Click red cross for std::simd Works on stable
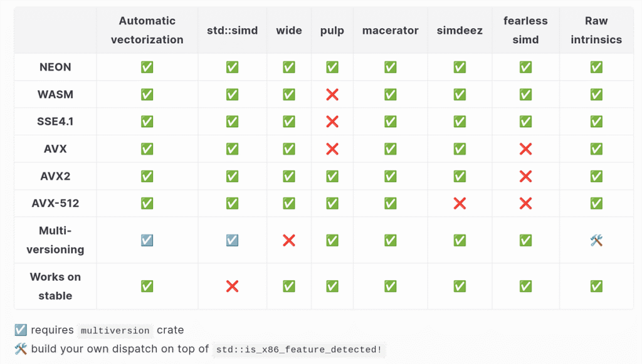642x364 pixels. click(x=233, y=286)
